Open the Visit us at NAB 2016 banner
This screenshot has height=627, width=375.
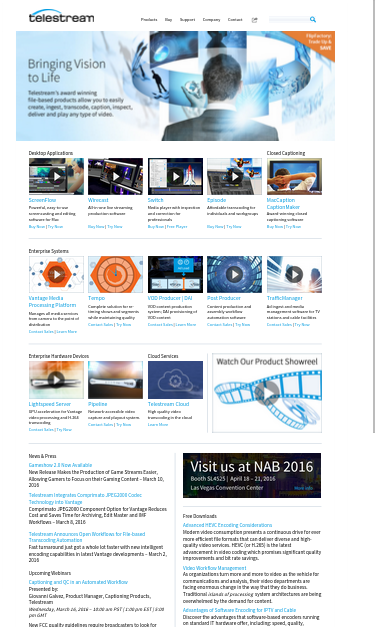pyautogui.click(x=252, y=475)
